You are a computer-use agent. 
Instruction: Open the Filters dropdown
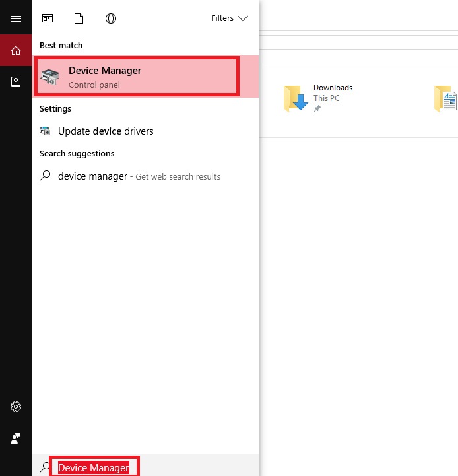coord(230,18)
